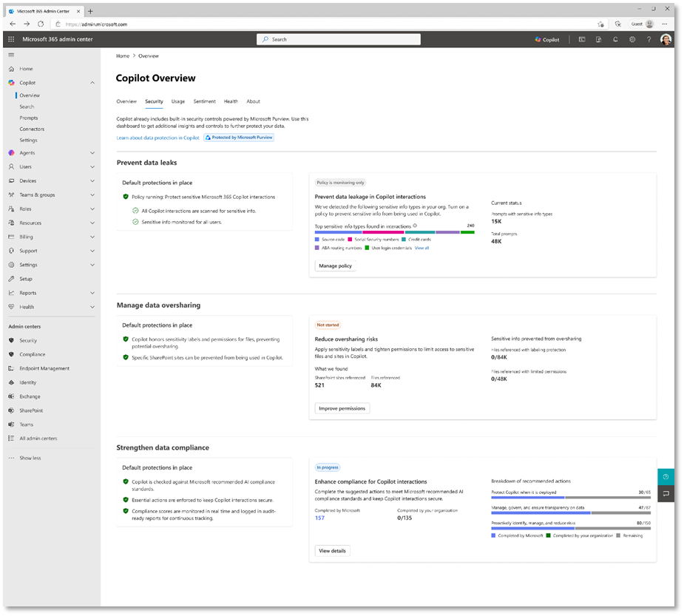Viewport: 684px width, 616px height.
Task: Open Connectors under Copilot in sidebar
Action: [x=32, y=129]
